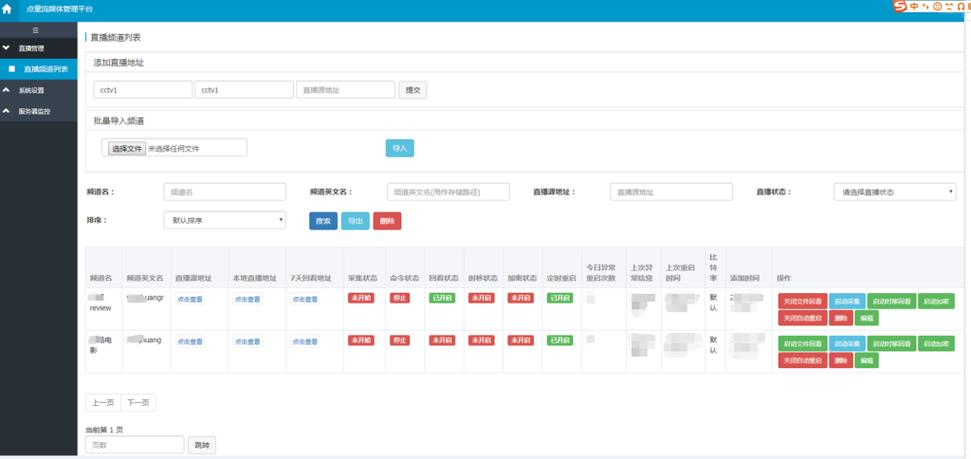
Task: Open 本地直播地址 点击查看 in review row
Action: (247, 299)
